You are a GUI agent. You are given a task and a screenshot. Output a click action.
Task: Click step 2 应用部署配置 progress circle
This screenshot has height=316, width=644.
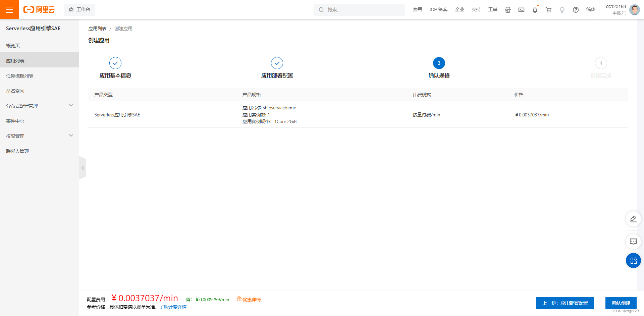pyautogui.click(x=277, y=63)
